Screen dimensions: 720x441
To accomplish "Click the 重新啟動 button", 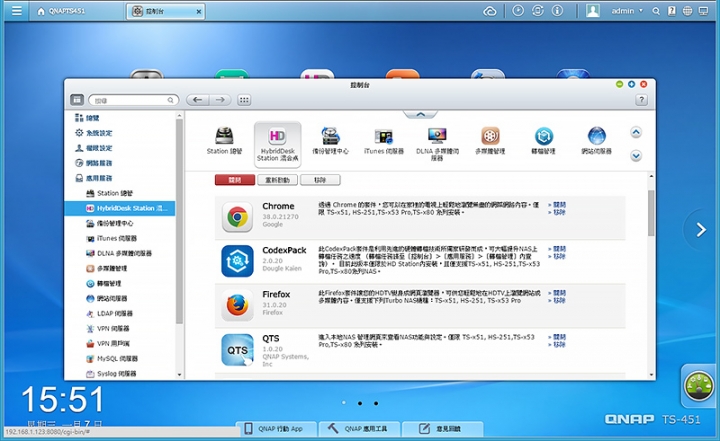I will click(277, 180).
